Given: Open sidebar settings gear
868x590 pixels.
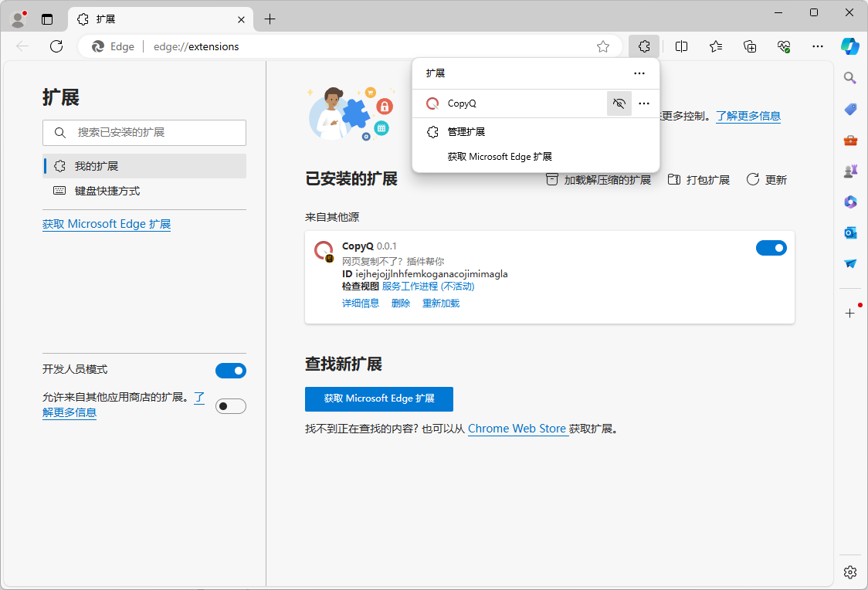Looking at the screenshot, I should [x=850, y=572].
